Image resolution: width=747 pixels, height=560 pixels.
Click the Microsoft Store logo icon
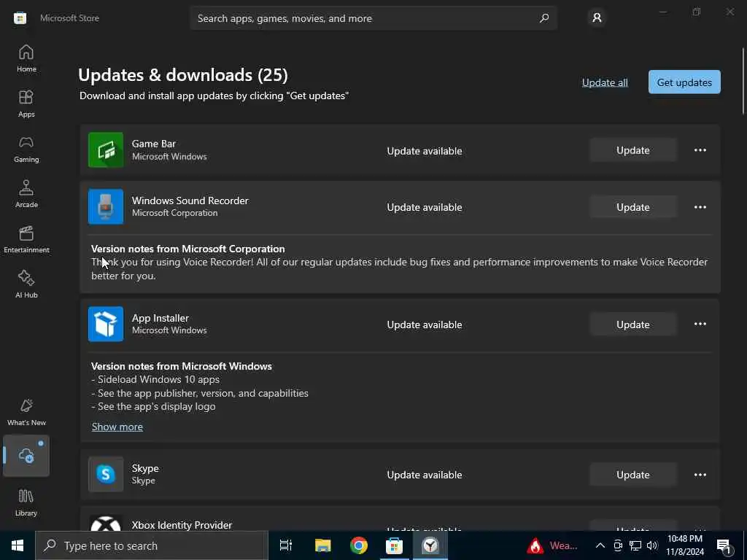tap(20, 18)
